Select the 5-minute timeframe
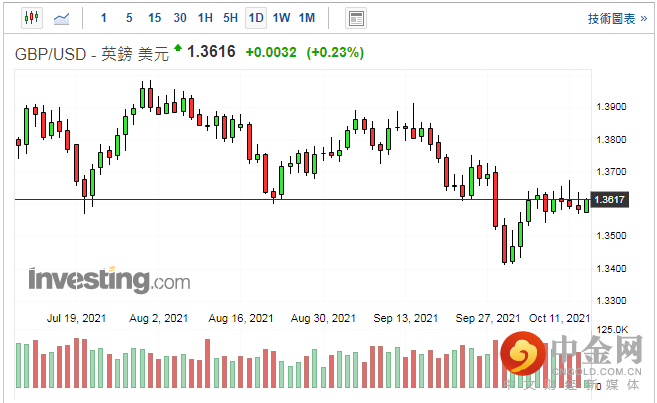 point(129,18)
